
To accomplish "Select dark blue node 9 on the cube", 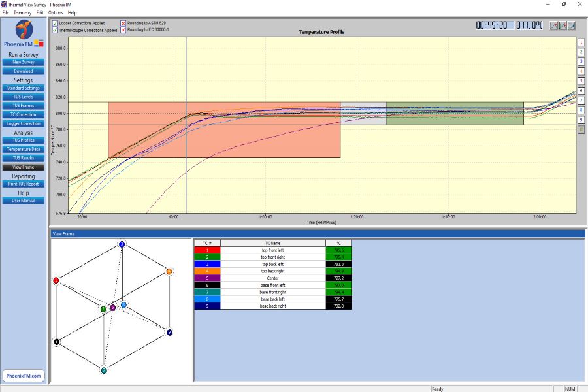I will [x=169, y=332].
